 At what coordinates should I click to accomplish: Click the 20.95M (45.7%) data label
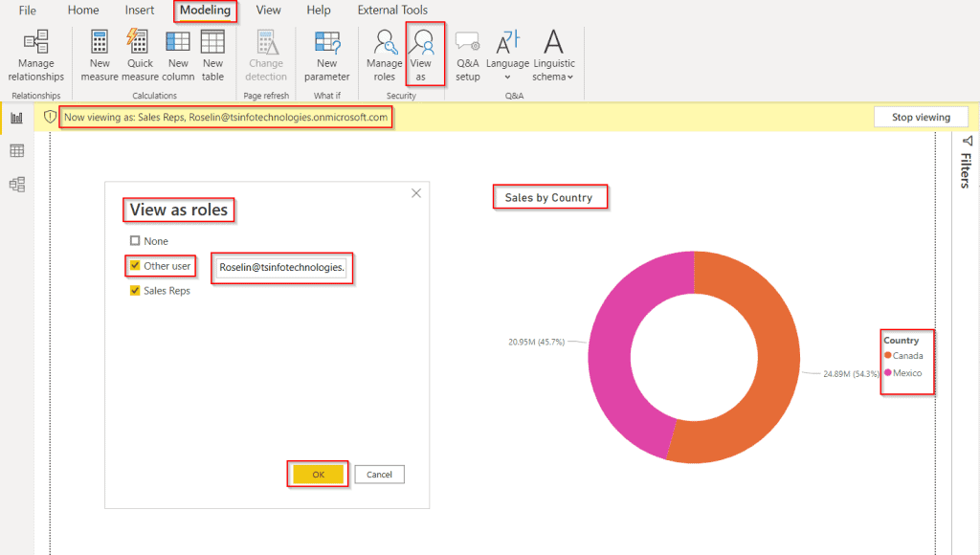tap(536, 342)
